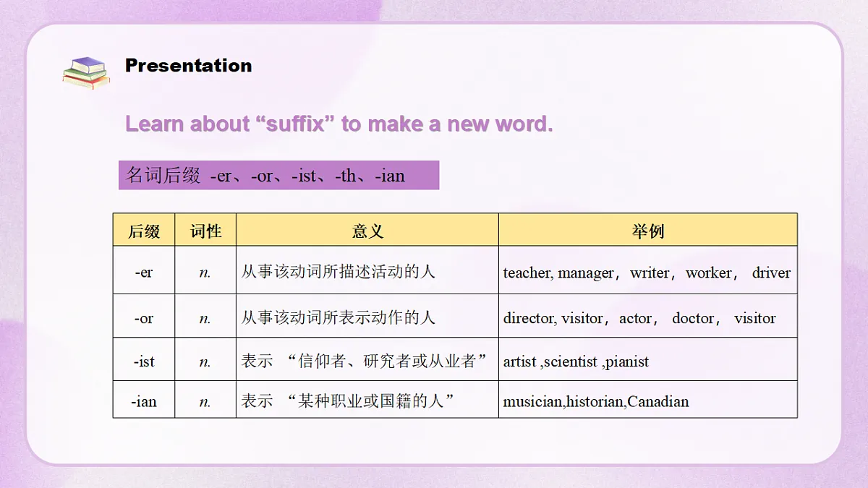
Task: Select 'musician,historian,Canadian' example cell
Action: (x=648, y=399)
